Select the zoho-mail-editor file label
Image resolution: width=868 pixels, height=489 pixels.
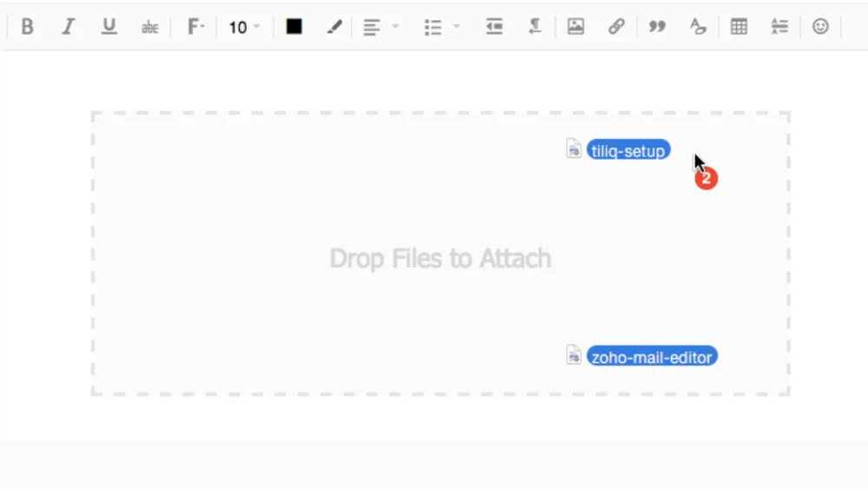point(652,356)
